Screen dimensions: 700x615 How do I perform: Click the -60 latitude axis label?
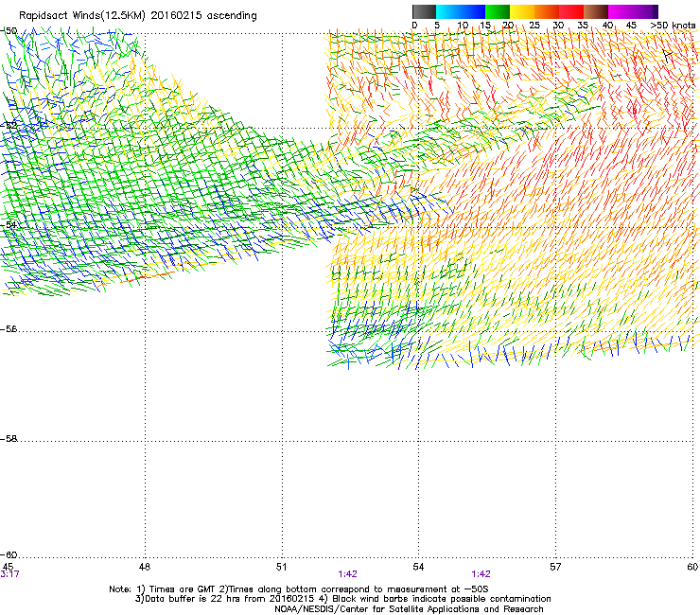9,554
